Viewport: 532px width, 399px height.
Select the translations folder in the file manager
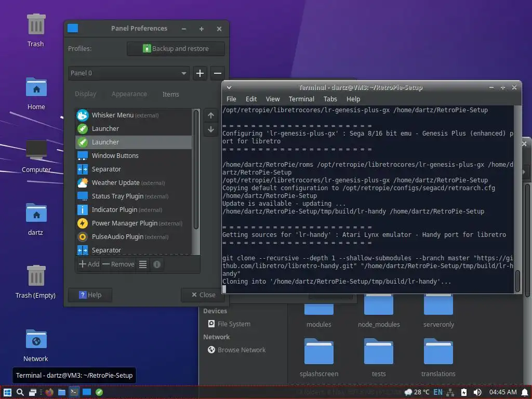tap(438, 358)
